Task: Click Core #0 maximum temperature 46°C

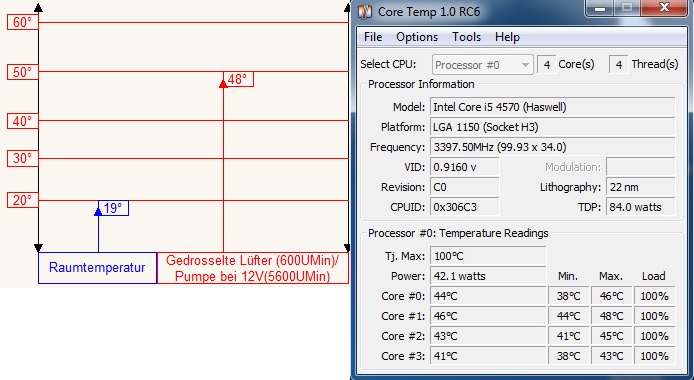Action: coord(611,296)
